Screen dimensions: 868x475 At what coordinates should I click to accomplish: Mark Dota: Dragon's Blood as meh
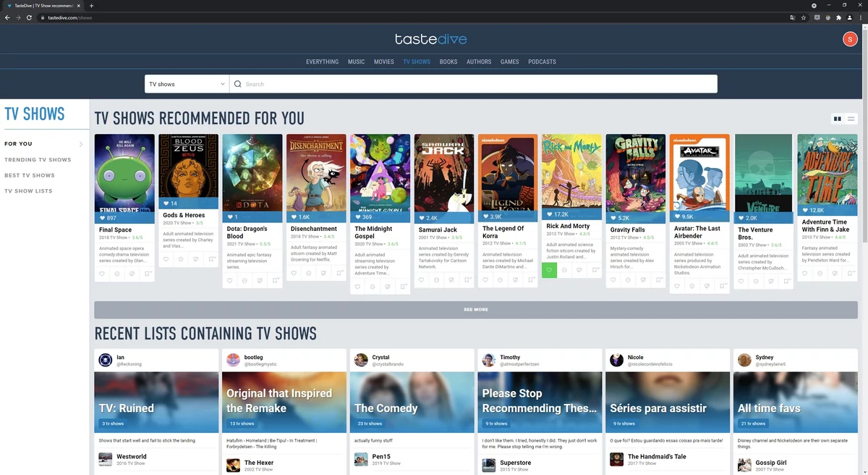[x=244, y=280]
